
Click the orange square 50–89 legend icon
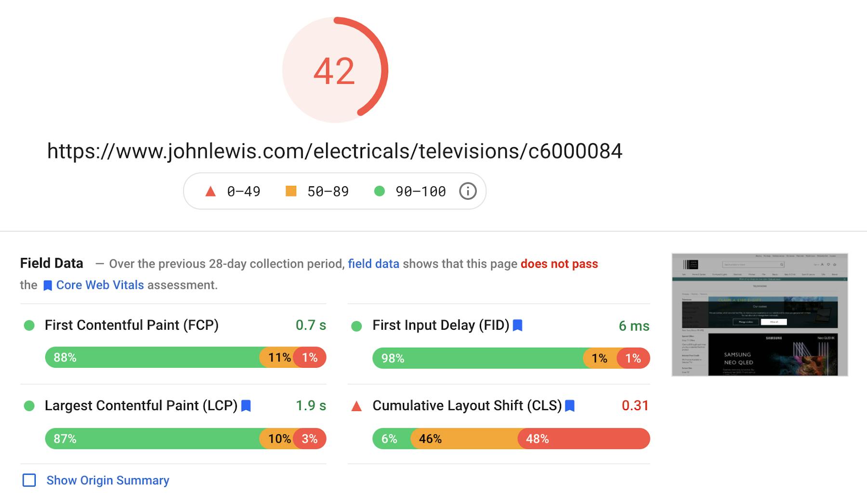[291, 191]
